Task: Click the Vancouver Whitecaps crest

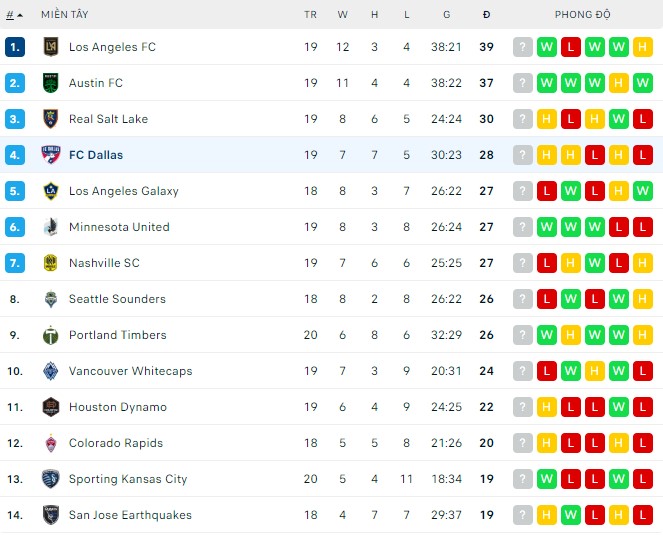Action: [x=51, y=371]
